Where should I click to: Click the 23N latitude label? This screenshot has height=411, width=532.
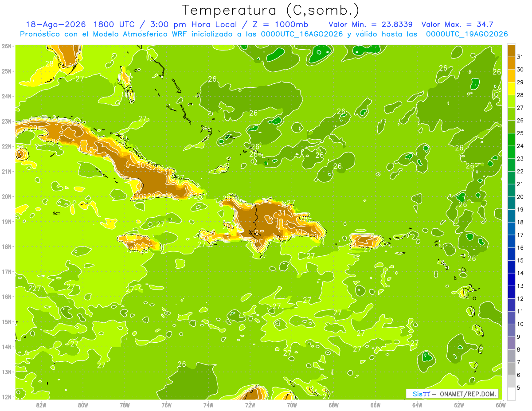coord(7,121)
